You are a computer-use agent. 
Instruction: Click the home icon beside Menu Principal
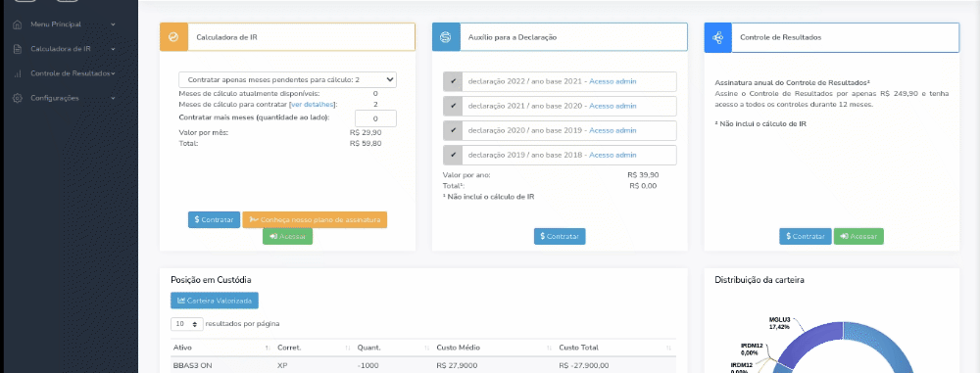[x=18, y=24]
